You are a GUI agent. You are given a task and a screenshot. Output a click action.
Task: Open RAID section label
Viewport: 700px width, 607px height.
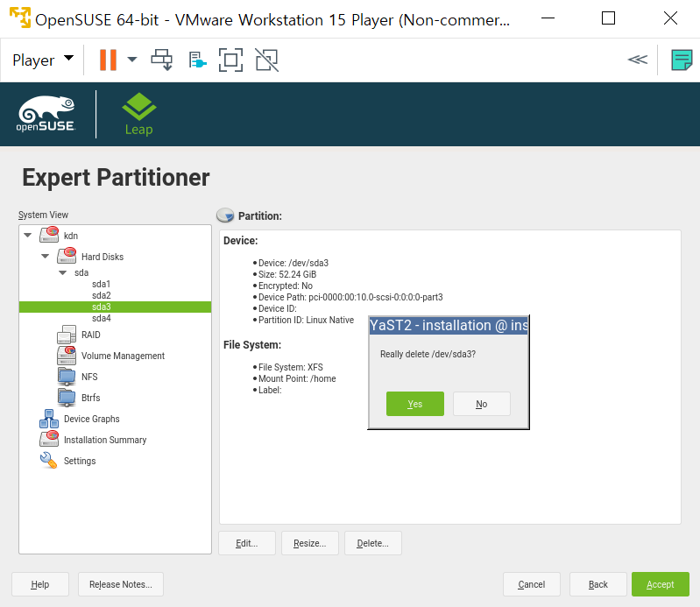click(90, 335)
